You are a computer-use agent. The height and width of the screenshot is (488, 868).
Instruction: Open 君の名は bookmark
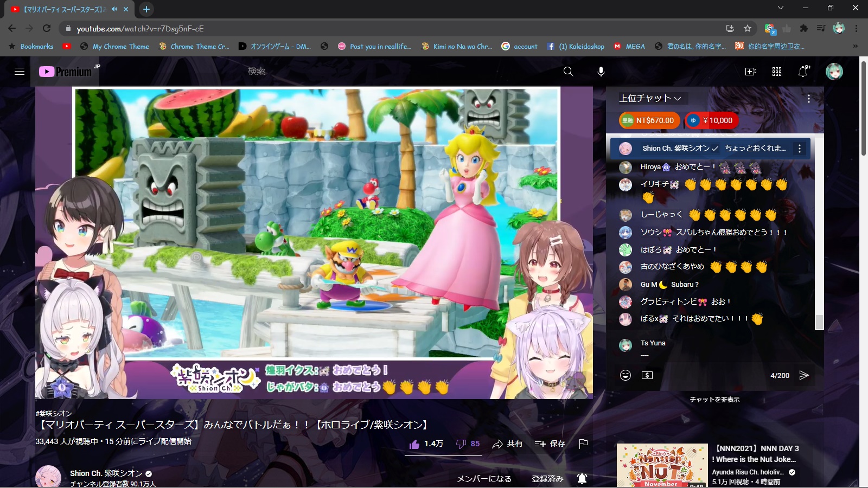691,47
